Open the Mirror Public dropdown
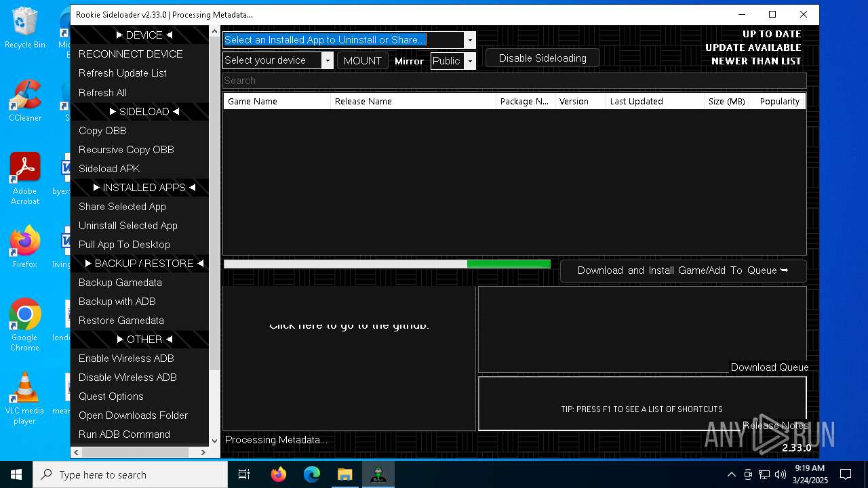868x488 pixels. tap(469, 61)
